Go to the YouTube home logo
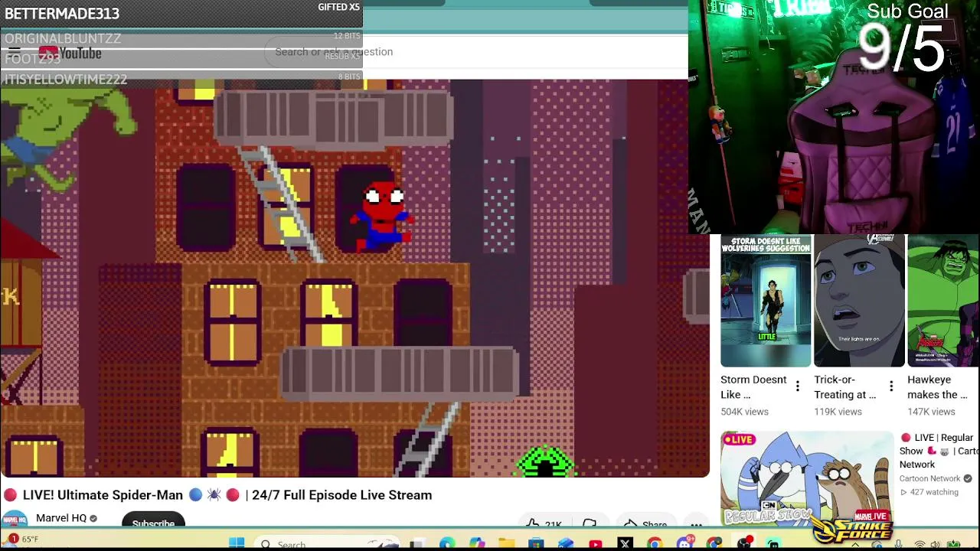 click(70, 53)
